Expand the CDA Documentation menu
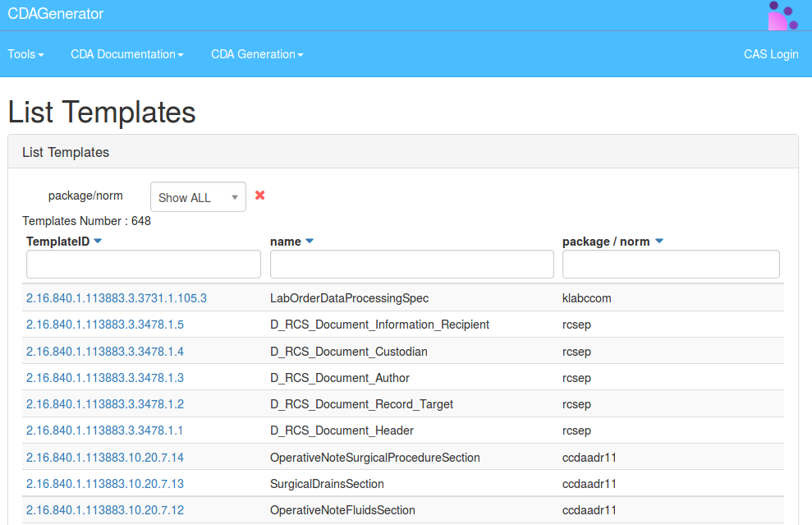The image size is (812, 525). [x=126, y=54]
